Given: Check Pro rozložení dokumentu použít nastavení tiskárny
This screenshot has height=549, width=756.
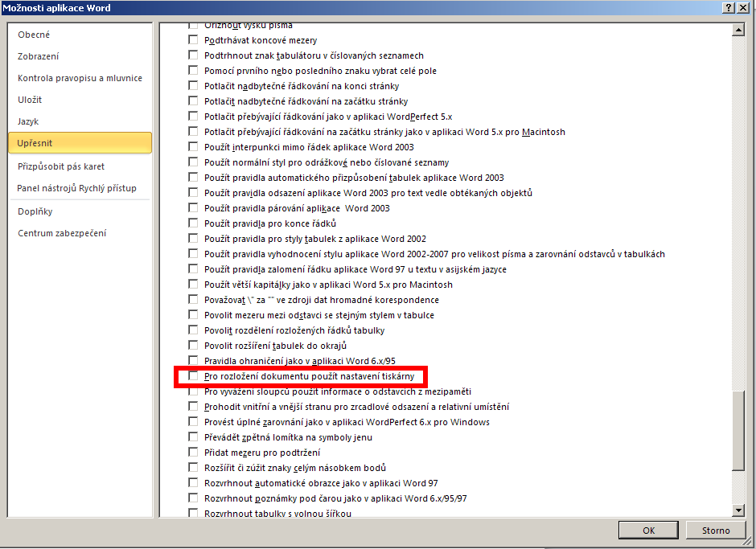Looking at the screenshot, I should tap(193, 375).
